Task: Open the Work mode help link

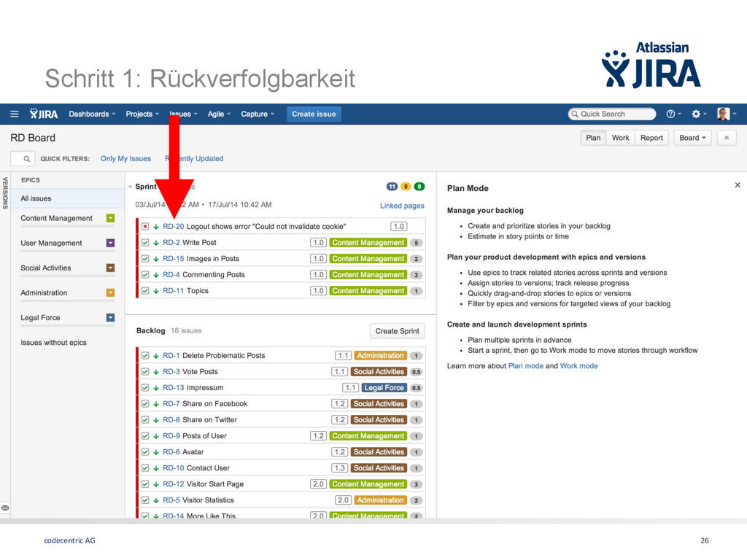Action: point(578,366)
